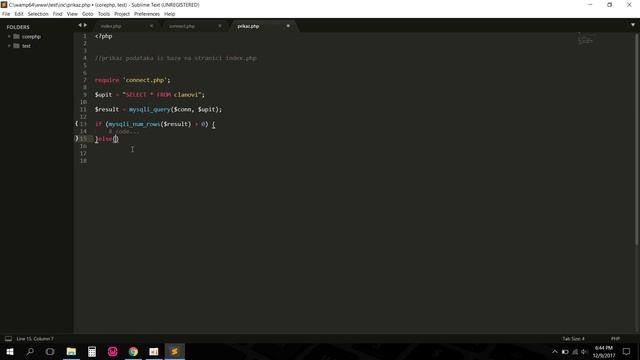Click line number 13 in gutter
This screenshot has width=640, height=360.
click(x=83, y=124)
